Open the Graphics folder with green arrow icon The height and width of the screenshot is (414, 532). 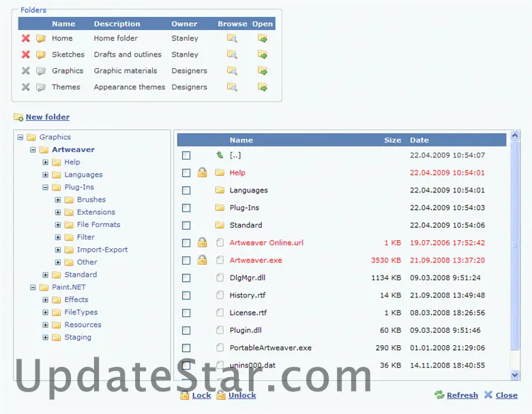tap(263, 71)
